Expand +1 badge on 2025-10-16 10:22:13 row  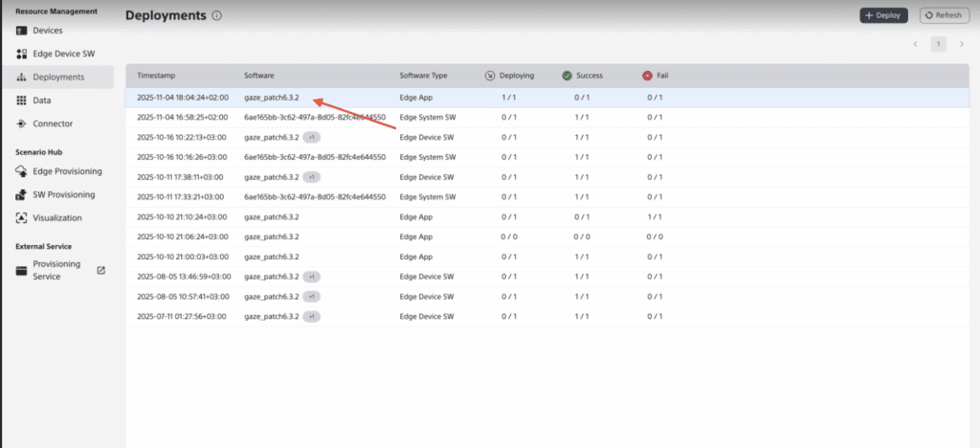click(312, 137)
